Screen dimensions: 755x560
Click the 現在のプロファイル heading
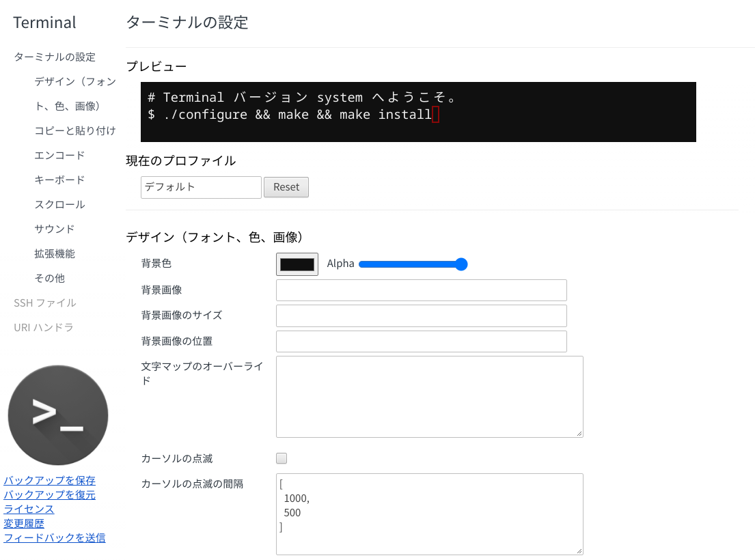(180, 160)
